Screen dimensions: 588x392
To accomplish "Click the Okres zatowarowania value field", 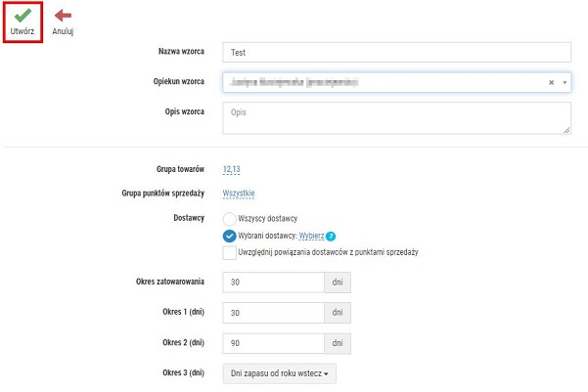I will (273, 283).
